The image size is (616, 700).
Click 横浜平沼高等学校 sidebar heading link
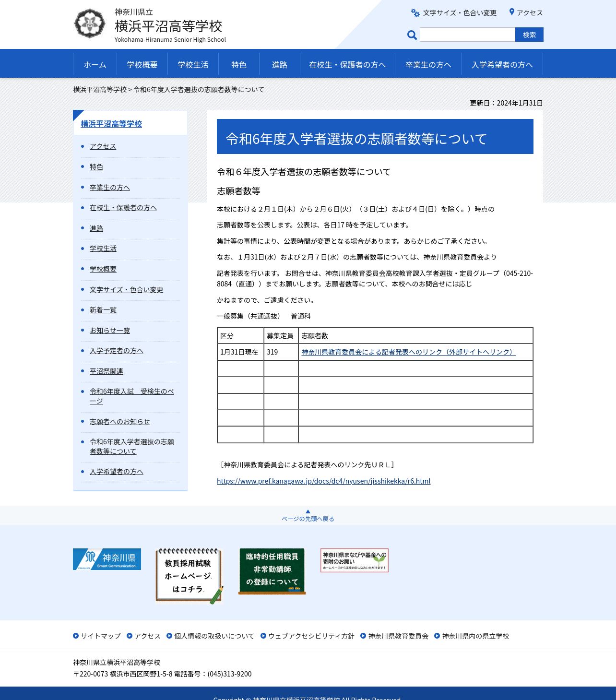tap(111, 124)
